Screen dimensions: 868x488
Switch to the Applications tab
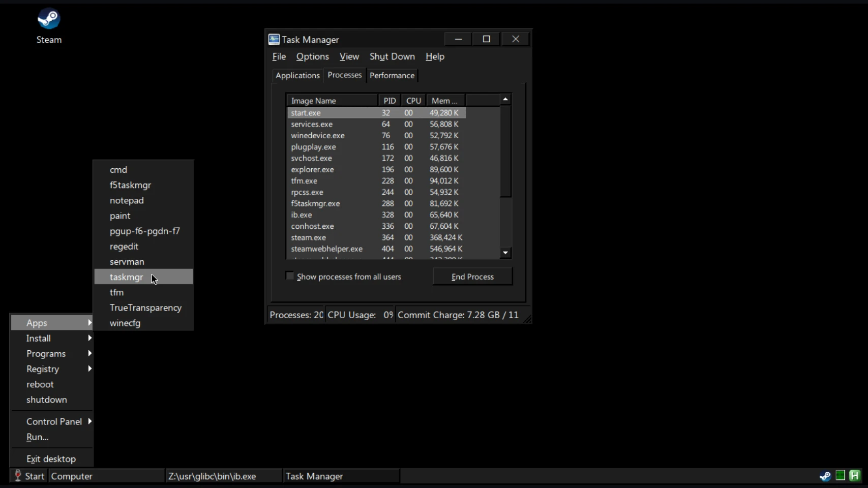tap(297, 75)
